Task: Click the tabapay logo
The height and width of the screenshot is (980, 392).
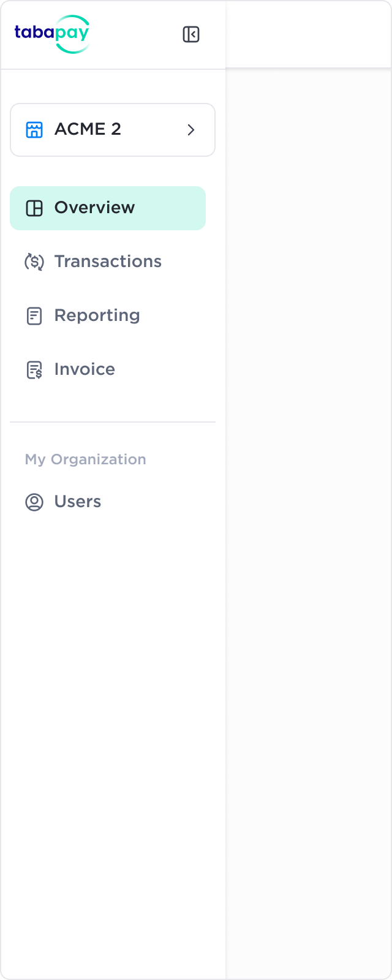Action: [52, 34]
